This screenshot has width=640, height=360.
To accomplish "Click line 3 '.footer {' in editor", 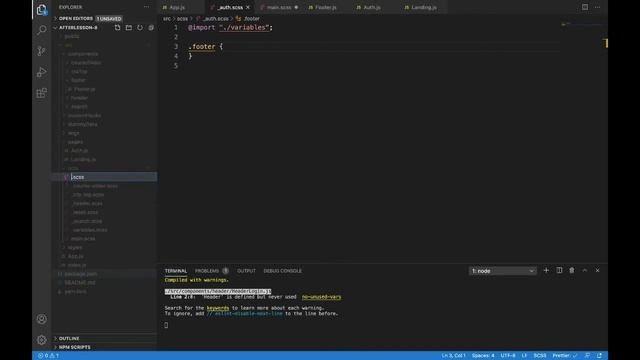I will click(x=205, y=47).
